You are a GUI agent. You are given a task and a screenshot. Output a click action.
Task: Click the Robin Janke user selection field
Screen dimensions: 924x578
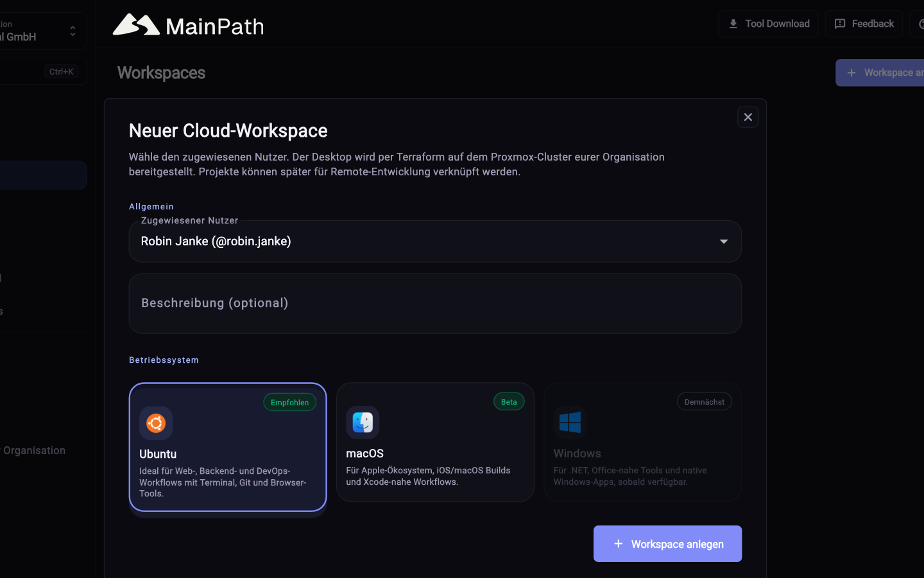(x=435, y=241)
